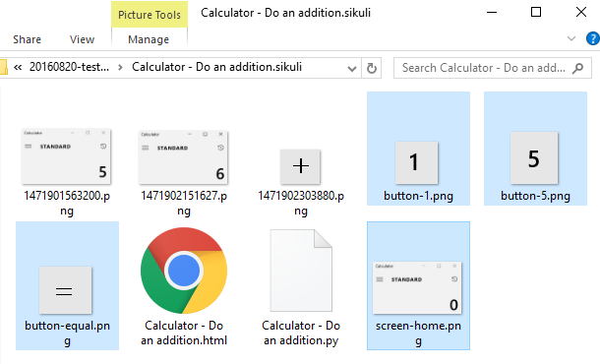
Task: Click the screen-home.png file name
Action: coord(418,333)
